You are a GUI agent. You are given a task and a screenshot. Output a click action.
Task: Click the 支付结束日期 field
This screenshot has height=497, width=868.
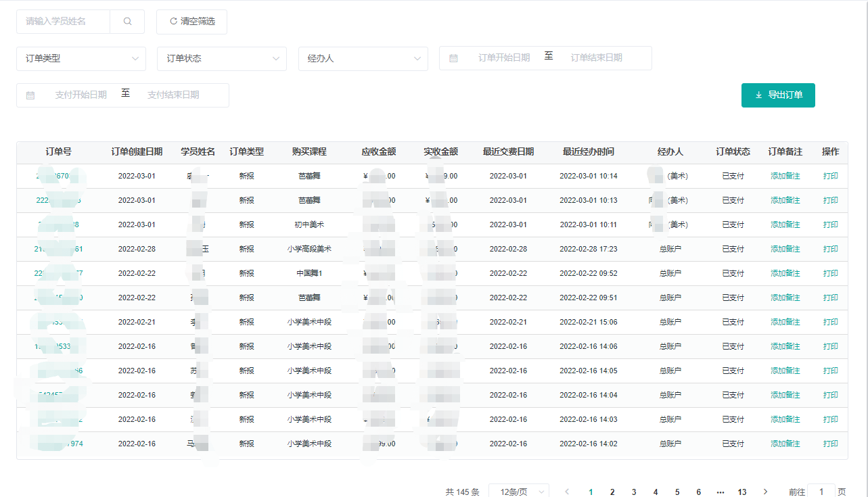tap(173, 95)
